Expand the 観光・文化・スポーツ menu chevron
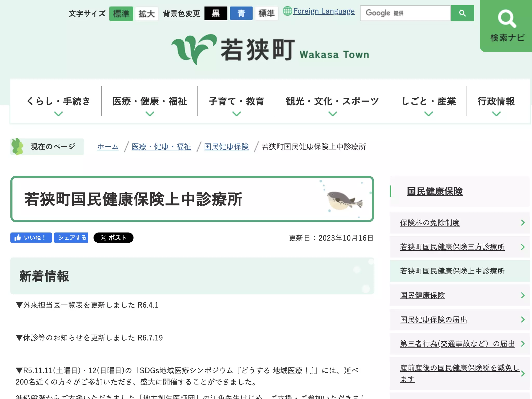Image resolution: width=532 pixels, height=399 pixels. coord(333,114)
